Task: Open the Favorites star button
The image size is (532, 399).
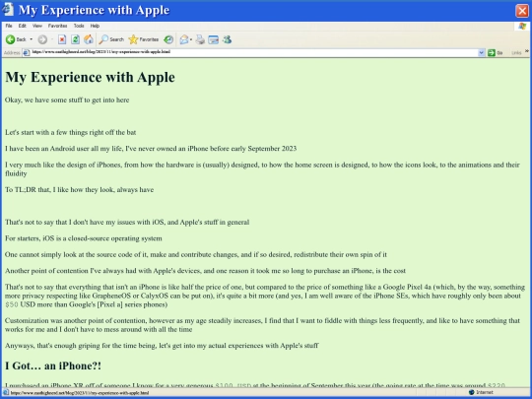Action: pos(144,39)
